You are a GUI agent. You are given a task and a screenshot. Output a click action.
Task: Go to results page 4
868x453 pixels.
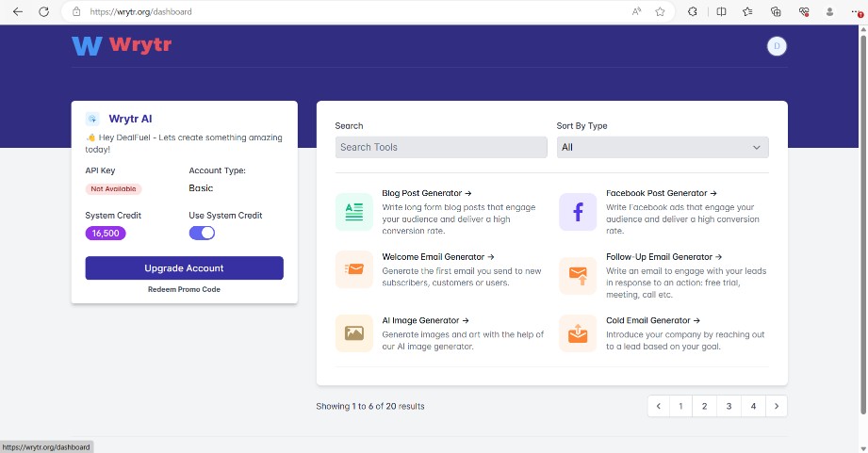(x=753, y=406)
